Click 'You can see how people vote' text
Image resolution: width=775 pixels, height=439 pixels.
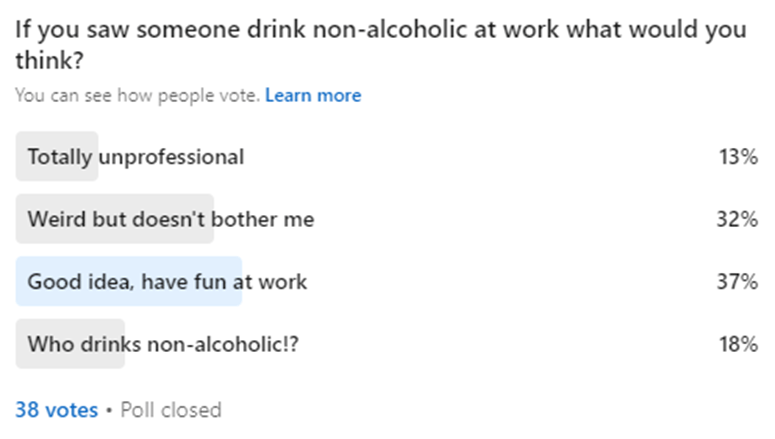138,96
